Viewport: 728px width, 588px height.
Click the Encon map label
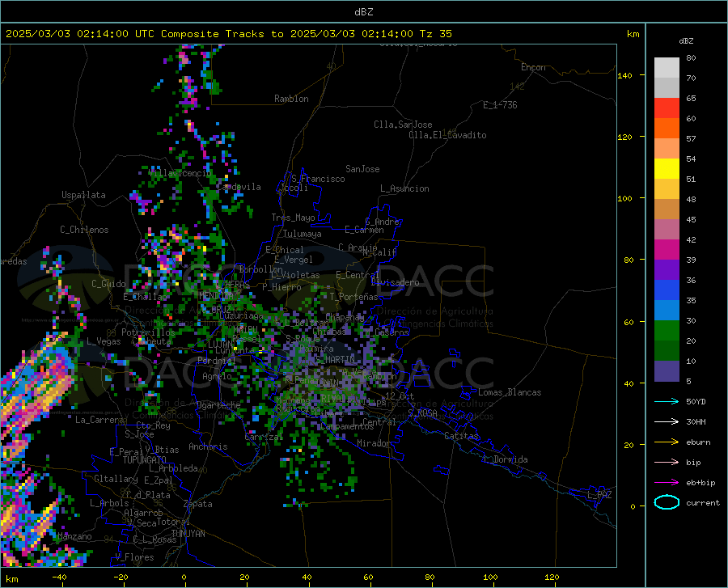coord(533,67)
